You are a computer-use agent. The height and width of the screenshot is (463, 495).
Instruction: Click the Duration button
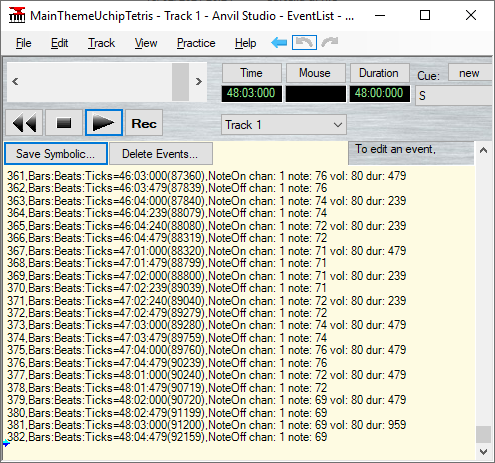click(379, 73)
